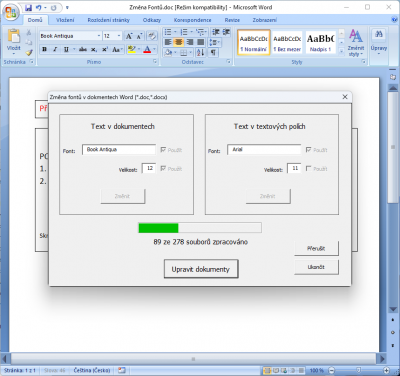Toggle Použít checkbox beside Book Antiqua font
Screen dimensions: 400x376
[x=163, y=150]
